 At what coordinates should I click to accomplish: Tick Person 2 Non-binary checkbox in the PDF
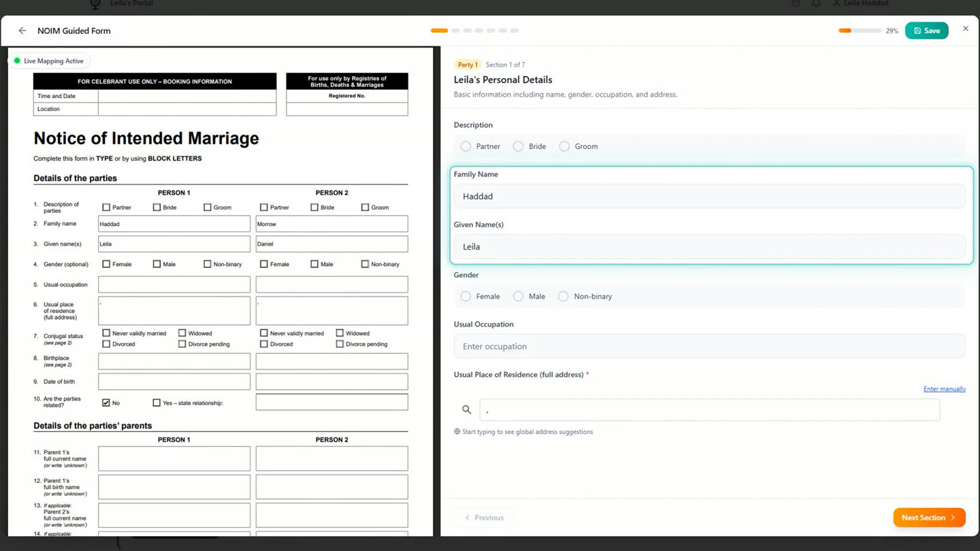point(365,264)
